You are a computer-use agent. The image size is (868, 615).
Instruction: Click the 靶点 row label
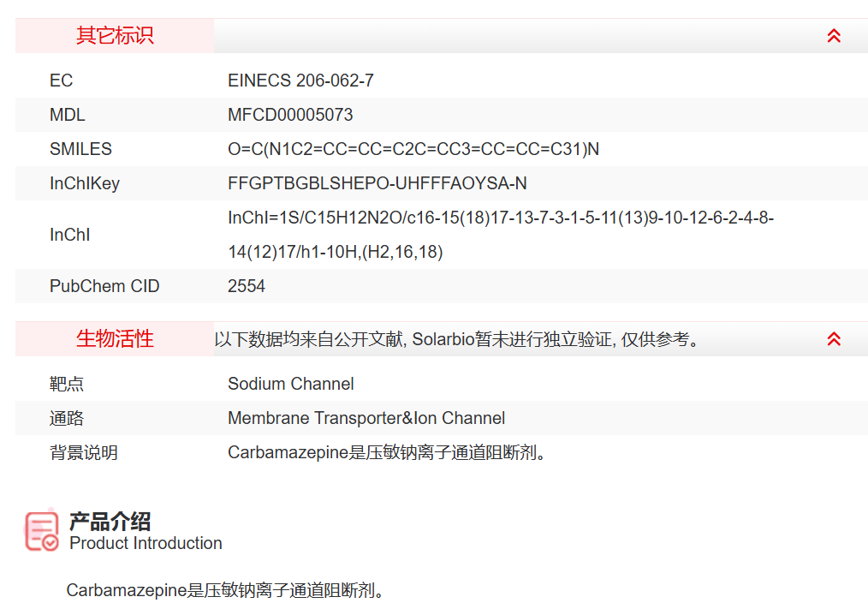coord(67,384)
